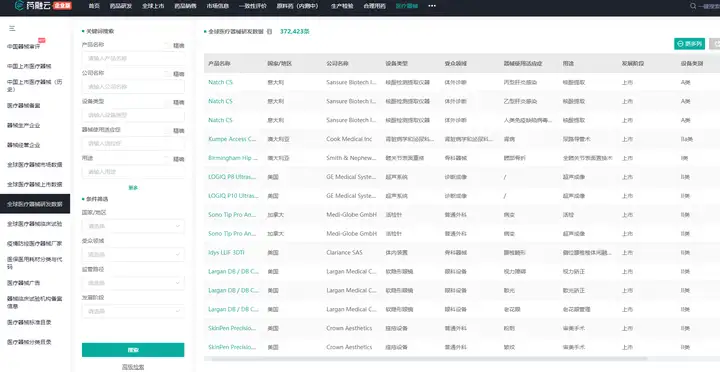
Task: Click the 372,423条 result count
Action: tap(295, 32)
